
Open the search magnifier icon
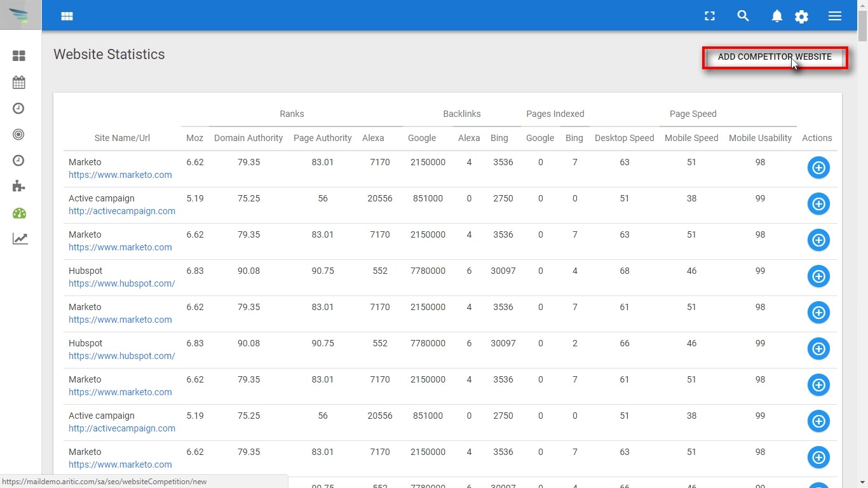coord(743,16)
